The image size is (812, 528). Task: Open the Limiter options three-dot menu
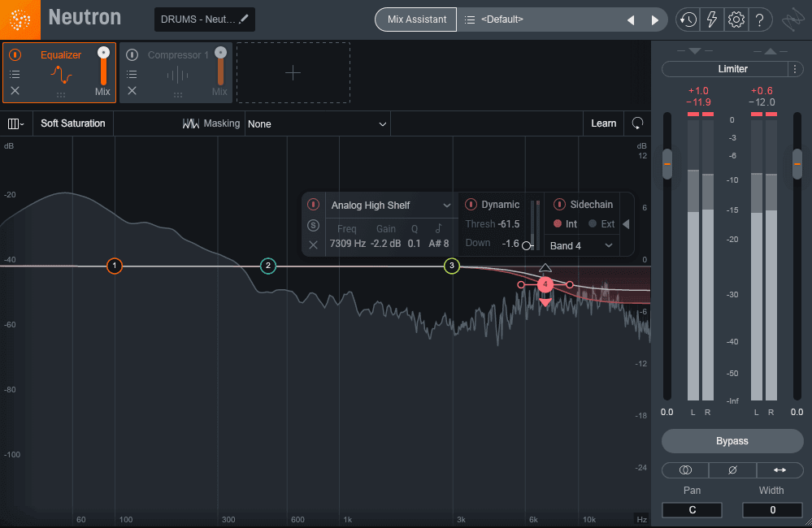795,69
